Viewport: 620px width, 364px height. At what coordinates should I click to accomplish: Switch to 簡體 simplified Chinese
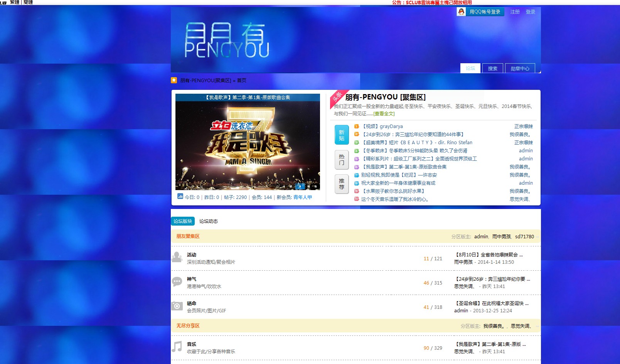pyautogui.click(x=28, y=2)
